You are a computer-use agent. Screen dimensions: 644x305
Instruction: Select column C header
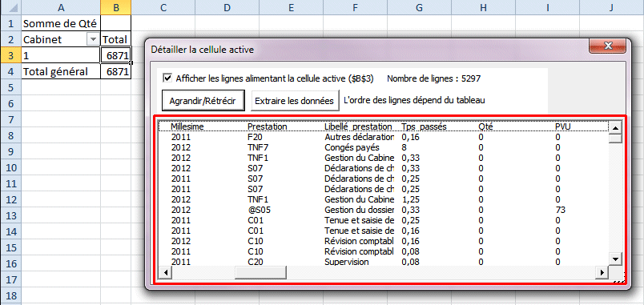(x=163, y=7)
